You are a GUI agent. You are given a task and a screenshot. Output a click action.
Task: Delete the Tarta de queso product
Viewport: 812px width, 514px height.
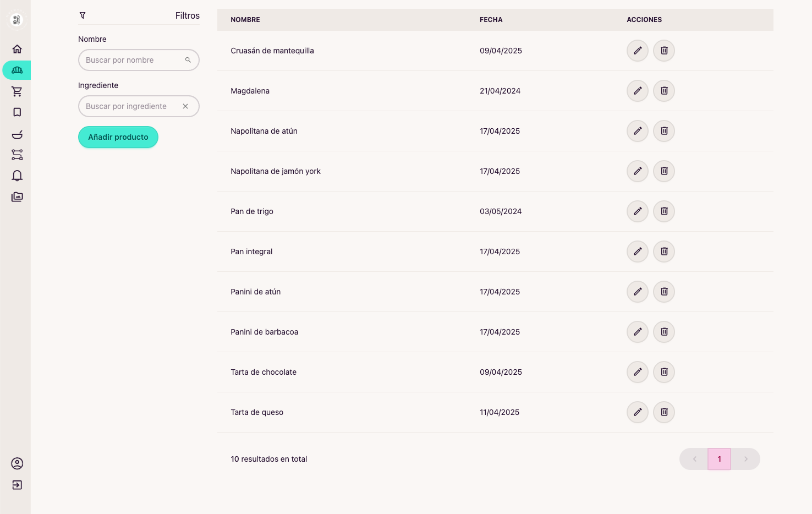click(x=663, y=412)
